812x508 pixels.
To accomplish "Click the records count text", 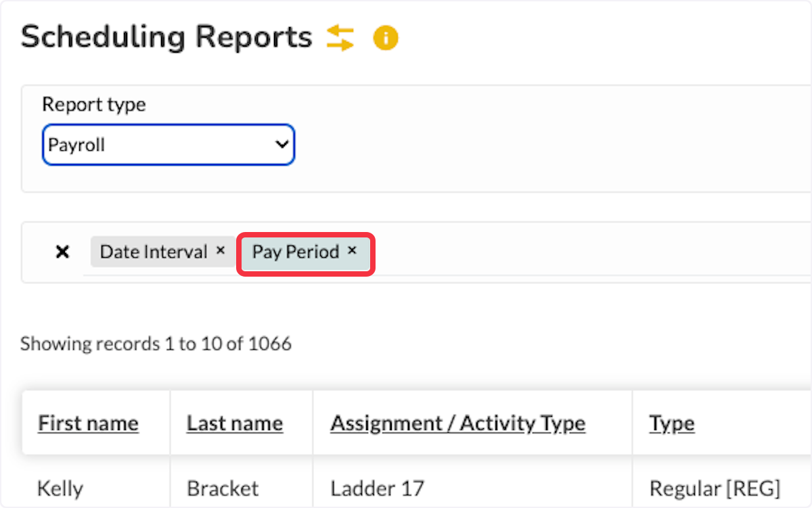I will click(x=156, y=344).
